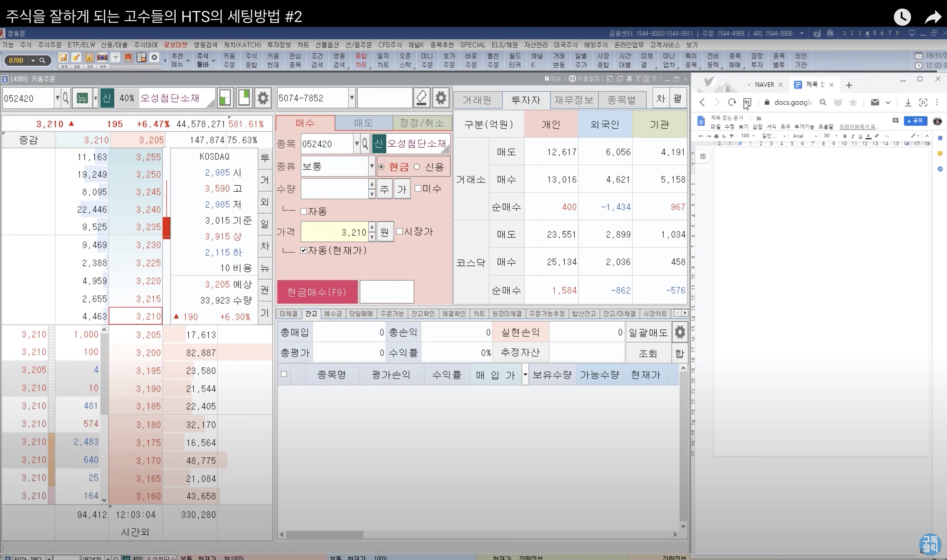Select the 신용 radio button

click(417, 167)
